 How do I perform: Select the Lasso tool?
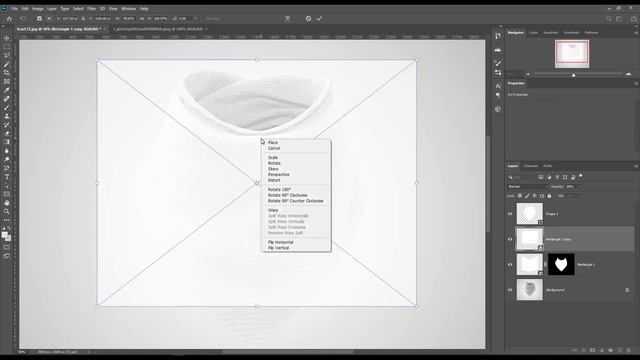7,55
